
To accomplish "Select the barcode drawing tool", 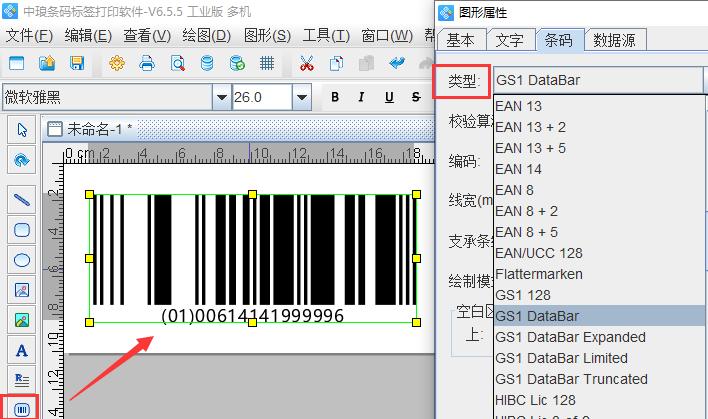I will 22,410.
